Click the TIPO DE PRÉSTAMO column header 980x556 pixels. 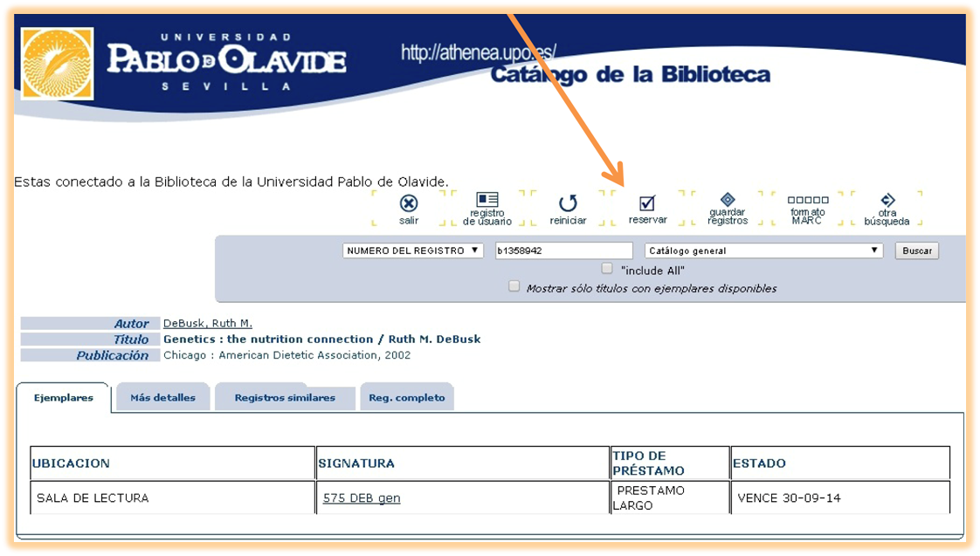pyautogui.click(x=669, y=463)
